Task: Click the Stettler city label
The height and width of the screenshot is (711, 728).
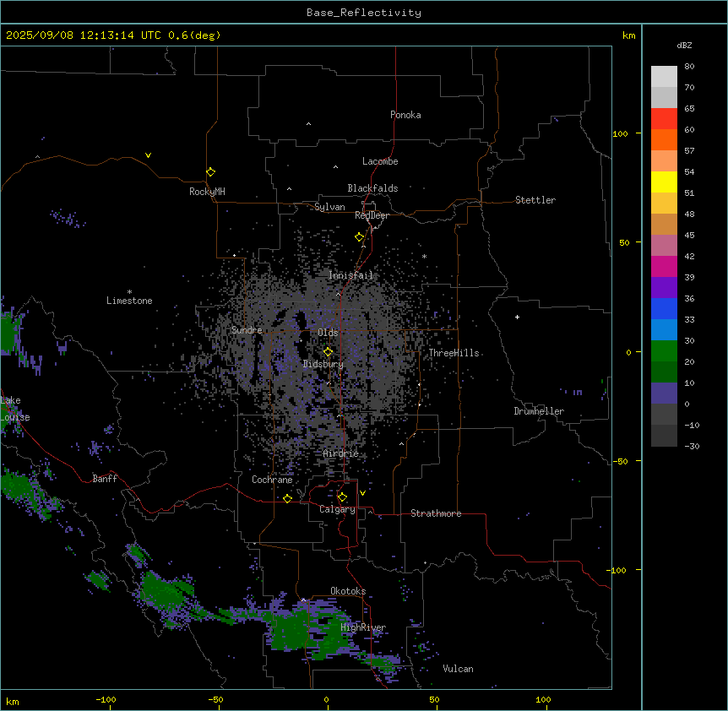Action: [x=535, y=200]
